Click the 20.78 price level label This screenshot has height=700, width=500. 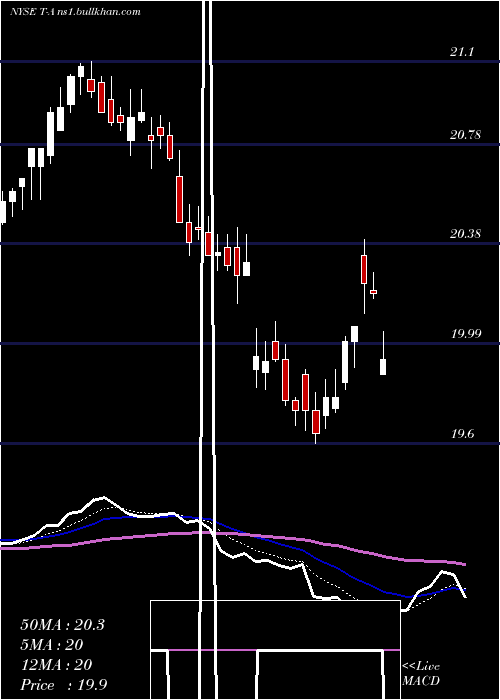pos(465,134)
